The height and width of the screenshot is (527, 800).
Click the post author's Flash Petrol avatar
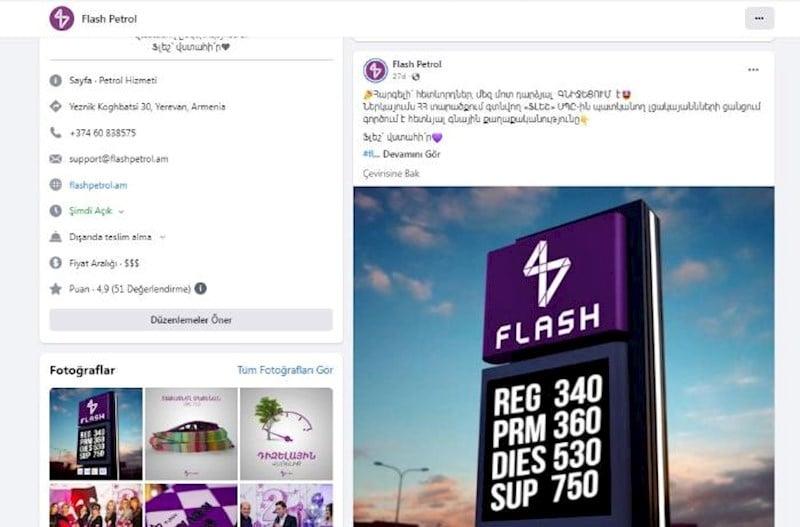tap(376, 70)
